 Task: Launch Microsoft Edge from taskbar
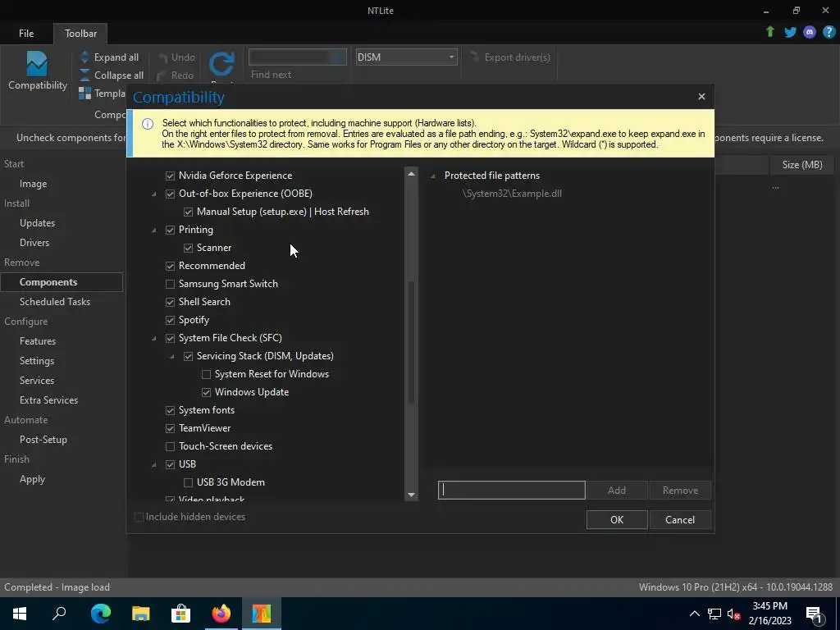tap(100, 614)
